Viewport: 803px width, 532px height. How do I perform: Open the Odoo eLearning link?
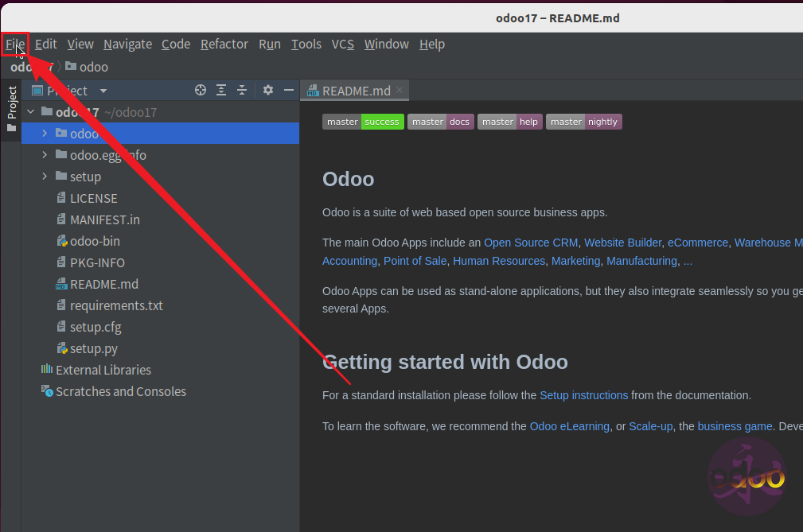[x=570, y=426]
